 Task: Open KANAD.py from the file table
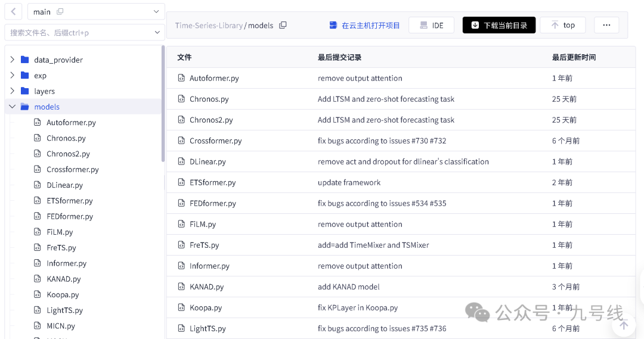point(206,287)
